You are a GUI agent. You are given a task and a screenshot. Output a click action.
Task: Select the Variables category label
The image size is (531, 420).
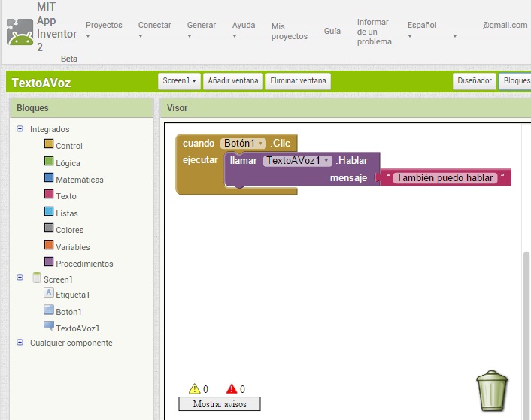[x=73, y=247]
